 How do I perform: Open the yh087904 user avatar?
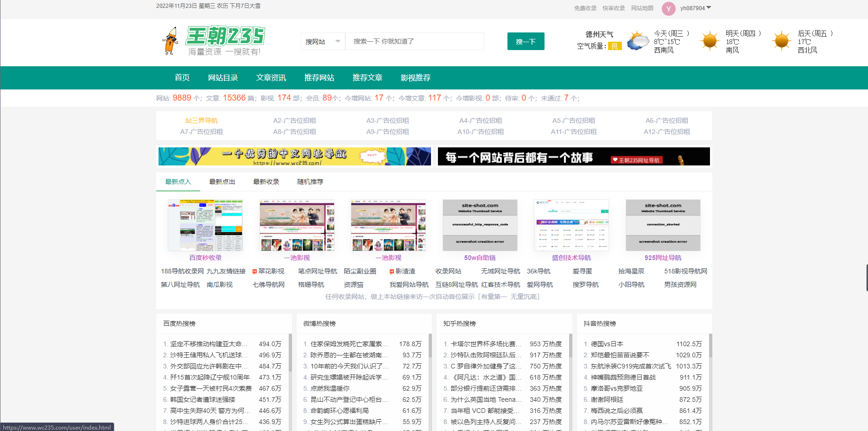(668, 8)
